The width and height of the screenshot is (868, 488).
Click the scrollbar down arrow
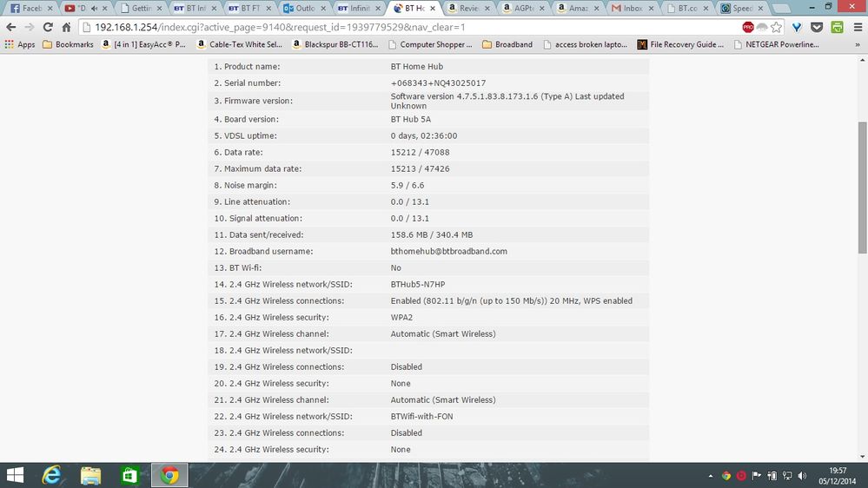coord(862,457)
